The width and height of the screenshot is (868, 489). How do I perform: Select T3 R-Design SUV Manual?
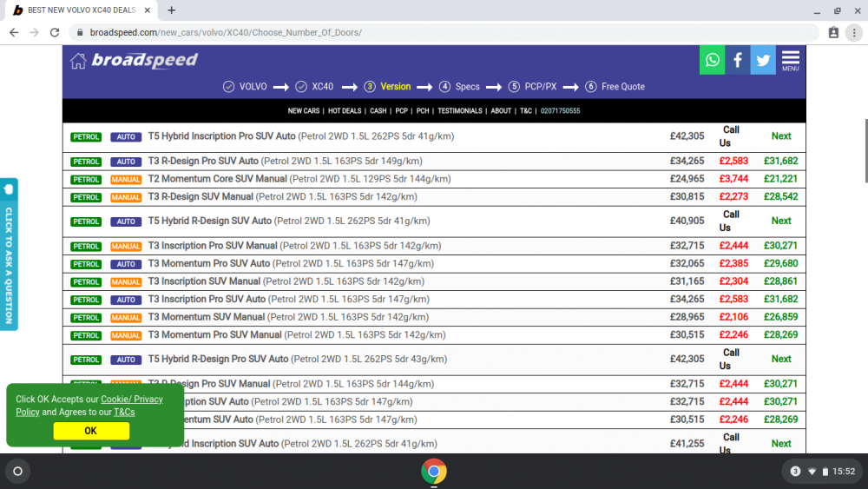click(282, 196)
